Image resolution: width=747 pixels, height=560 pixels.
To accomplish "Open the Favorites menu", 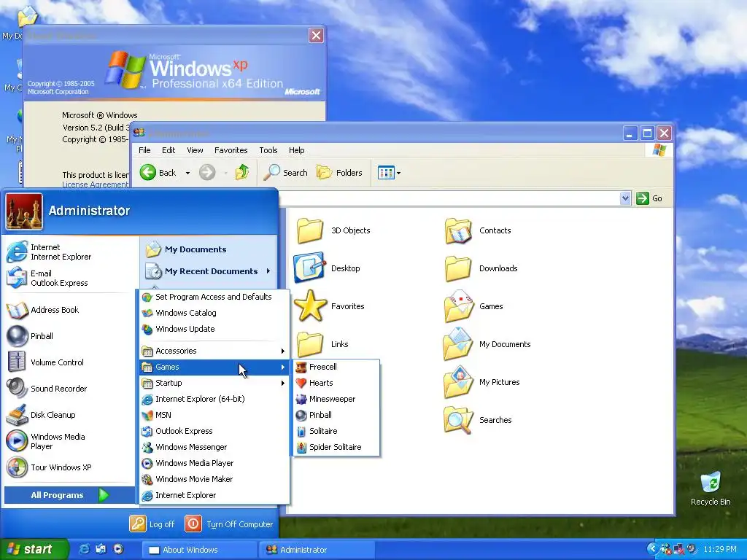I will point(231,150).
